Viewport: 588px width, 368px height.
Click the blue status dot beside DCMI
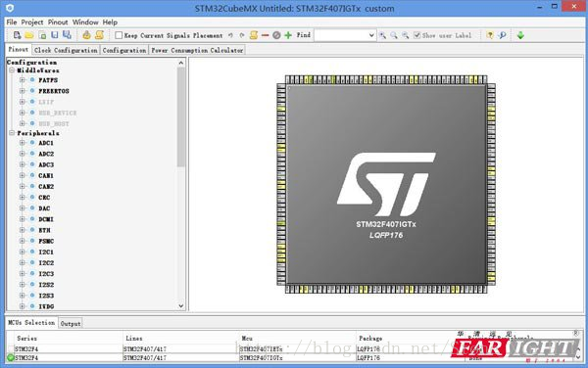[x=32, y=219]
